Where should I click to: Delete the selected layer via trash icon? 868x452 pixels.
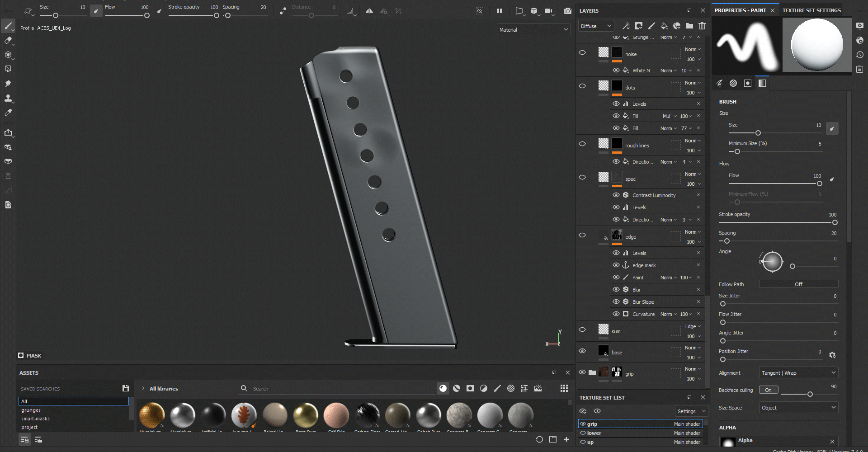pos(702,26)
